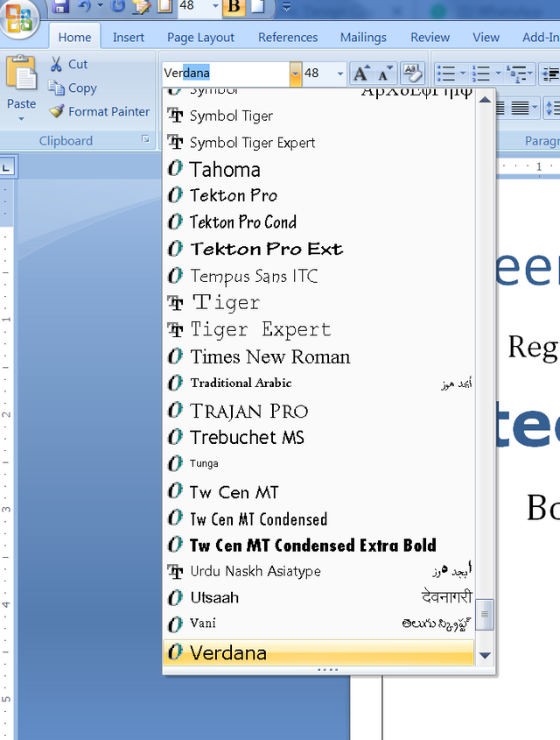The height and width of the screenshot is (740, 560).
Task: Click the Cut scissors button
Action: point(68,64)
